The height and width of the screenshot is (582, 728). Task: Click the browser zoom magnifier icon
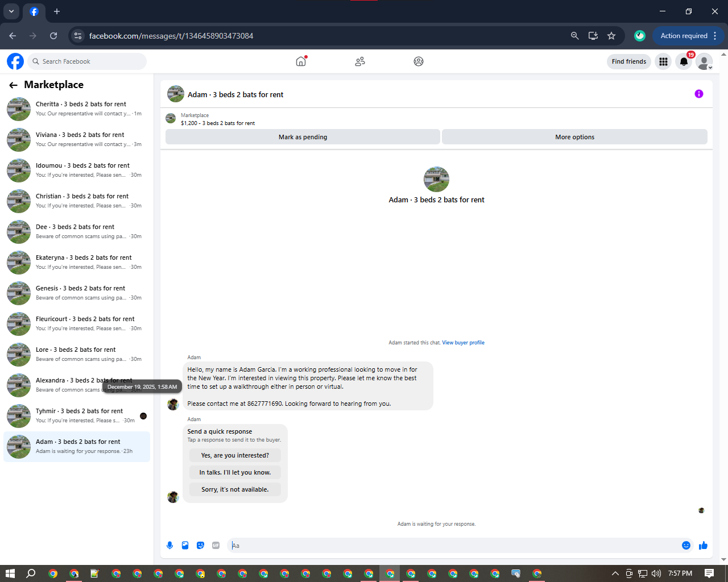575,36
